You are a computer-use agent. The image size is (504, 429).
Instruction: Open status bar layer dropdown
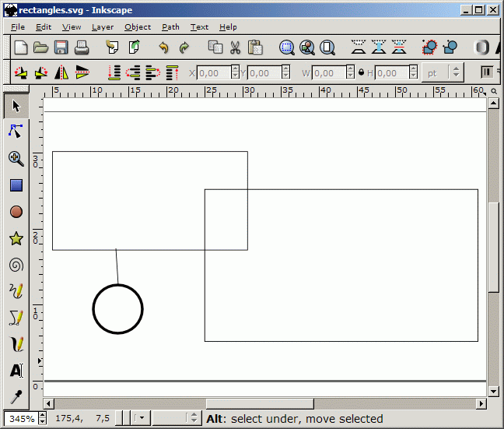139,418
